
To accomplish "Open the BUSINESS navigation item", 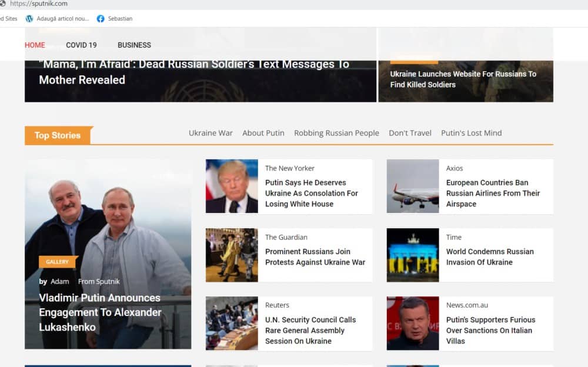I will coord(134,45).
